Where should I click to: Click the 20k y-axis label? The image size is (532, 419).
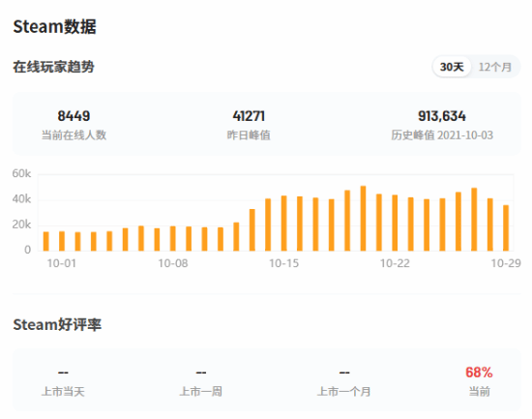(x=21, y=224)
